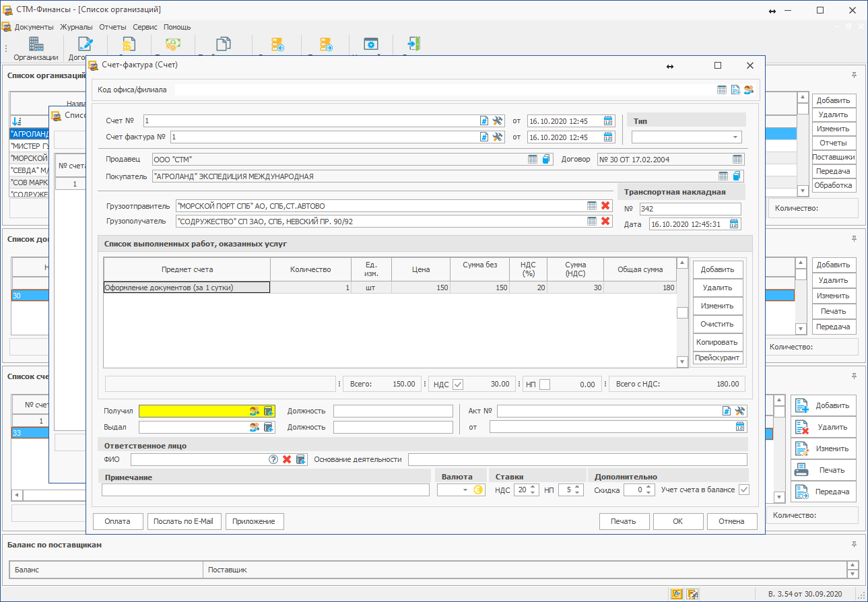Click Добавить in the services list
This screenshot has height=602, width=868.
(718, 269)
